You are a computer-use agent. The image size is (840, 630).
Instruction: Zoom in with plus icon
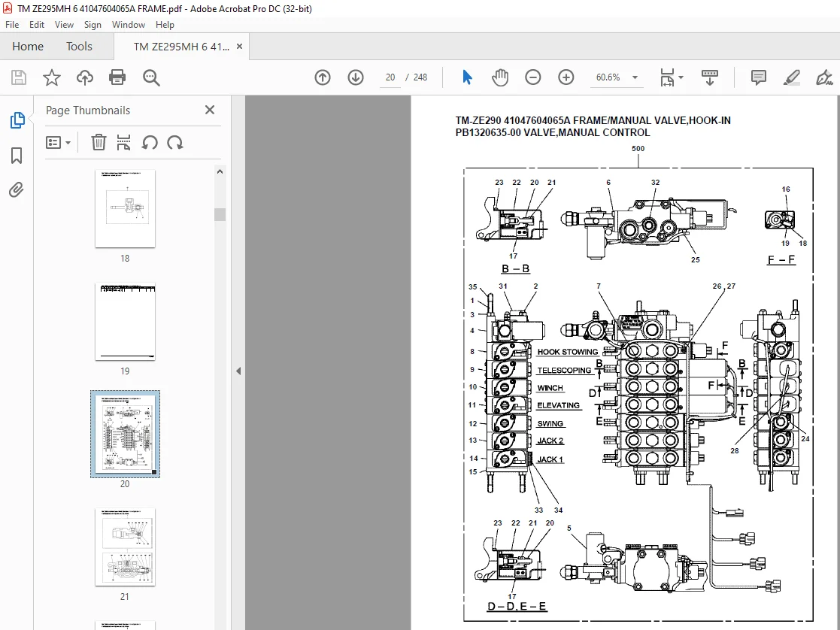[x=566, y=77]
